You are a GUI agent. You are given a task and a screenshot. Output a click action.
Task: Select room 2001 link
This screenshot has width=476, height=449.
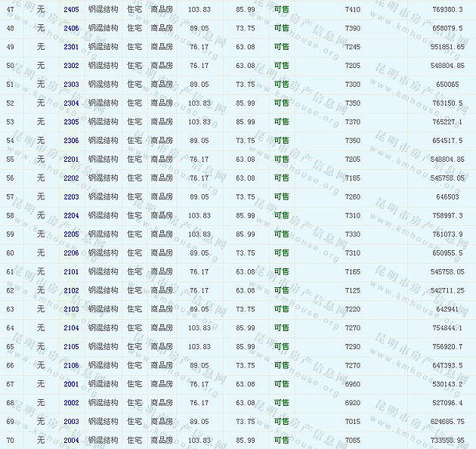(x=71, y=384)
